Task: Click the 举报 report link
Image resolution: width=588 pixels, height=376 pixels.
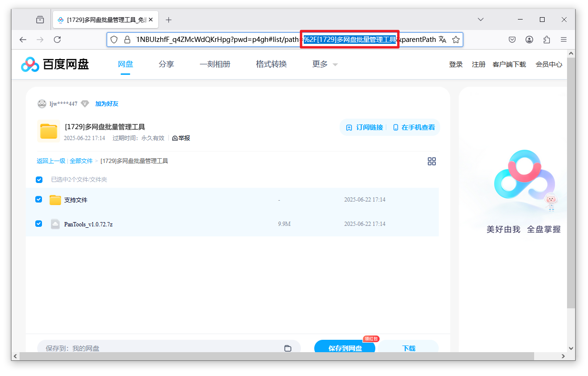Action: point(181,138)
